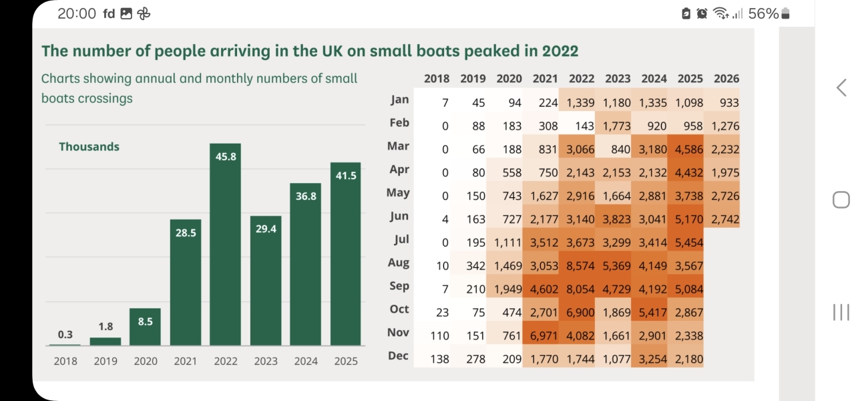
Task: Tap the Android back navigation arrow
Action: 841,88
